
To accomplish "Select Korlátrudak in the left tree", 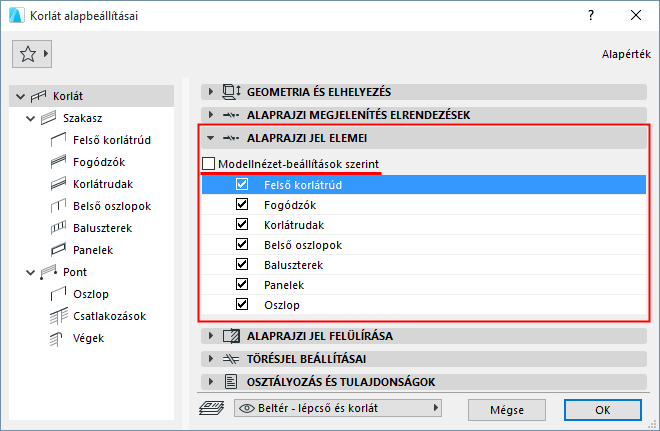I will coord(103,184).
